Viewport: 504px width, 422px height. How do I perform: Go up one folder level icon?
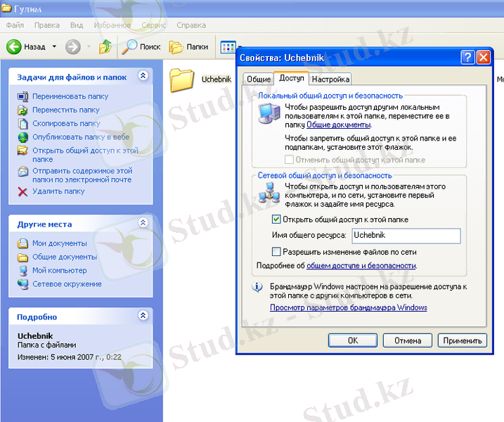[x=105, y=47]
